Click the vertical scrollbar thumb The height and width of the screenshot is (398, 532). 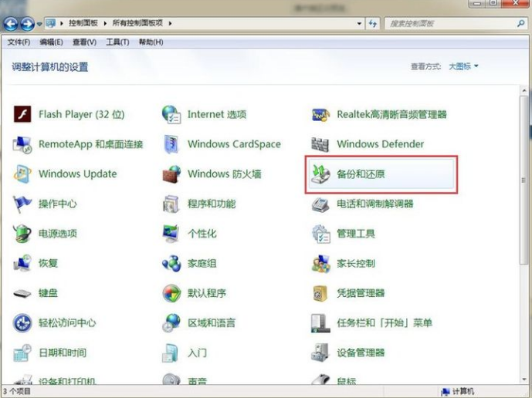tap(524, 180)
